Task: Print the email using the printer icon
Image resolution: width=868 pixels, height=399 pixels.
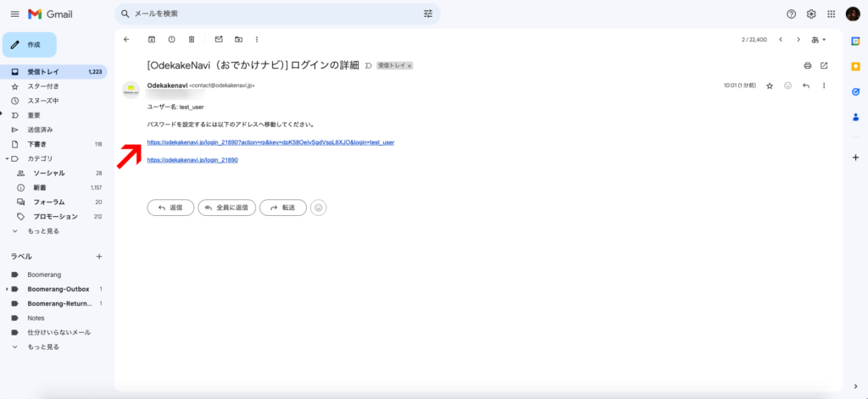Action: [x=807, y=65]
